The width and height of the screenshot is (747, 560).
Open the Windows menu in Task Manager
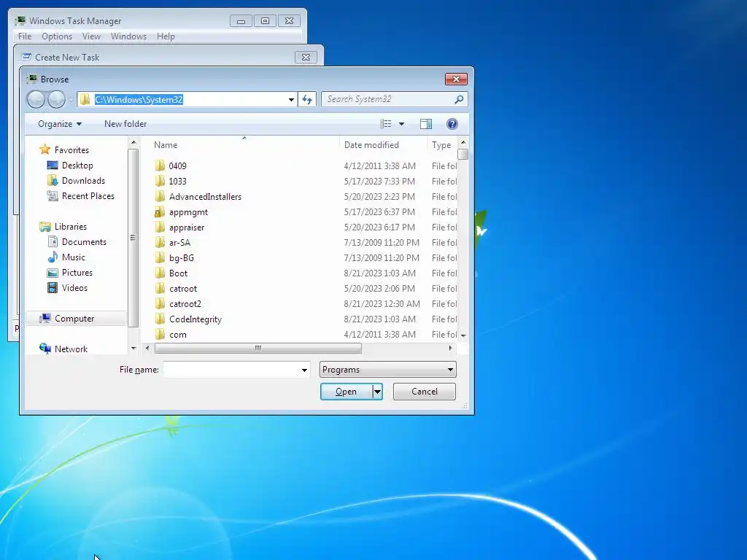point(128,36)
